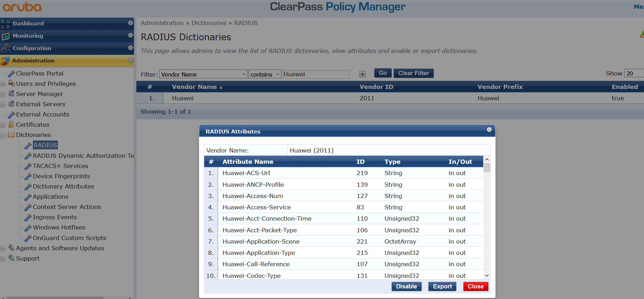
Task: Open RADIUS Dynamic Authorization Templates
Action: point(83,156)
